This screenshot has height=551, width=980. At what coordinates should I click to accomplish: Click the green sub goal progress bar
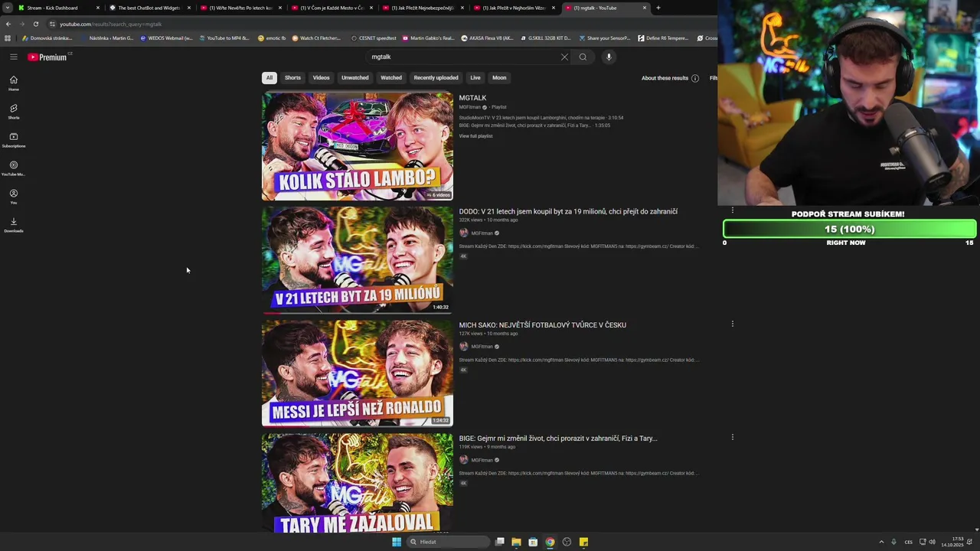[849, 229]
